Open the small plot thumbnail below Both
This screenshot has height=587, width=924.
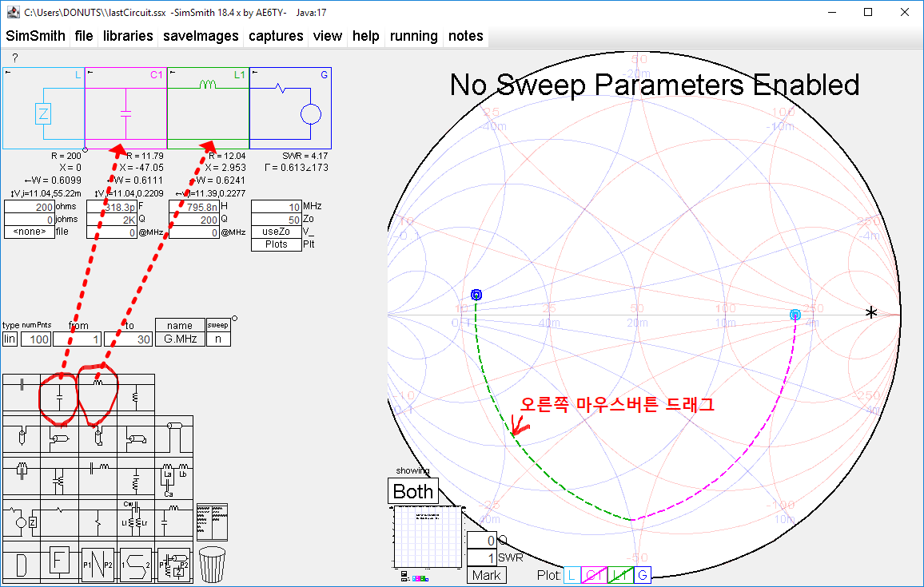(x=428, y=537)
